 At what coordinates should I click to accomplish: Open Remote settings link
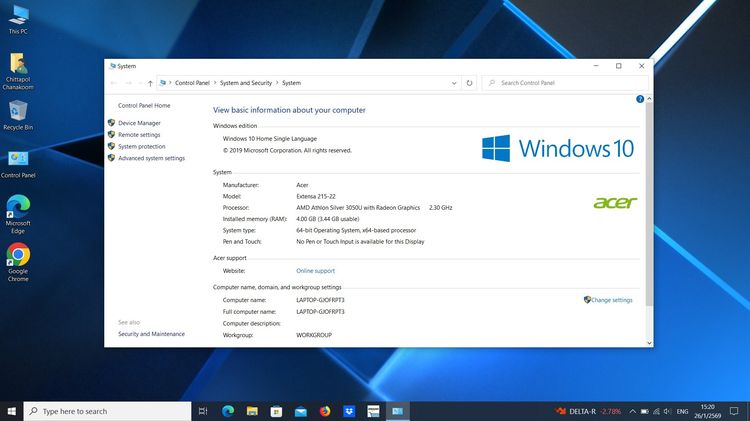coord(139,135)
